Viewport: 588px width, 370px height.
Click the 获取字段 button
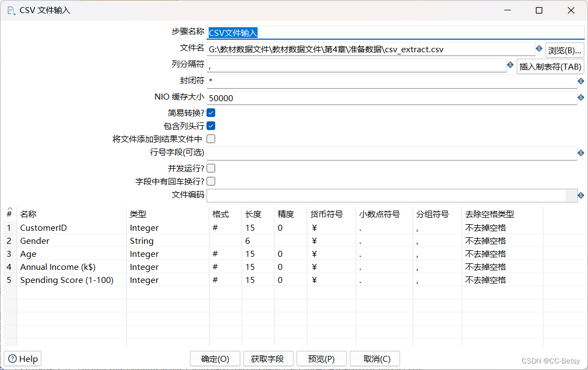tap(267, 359)
